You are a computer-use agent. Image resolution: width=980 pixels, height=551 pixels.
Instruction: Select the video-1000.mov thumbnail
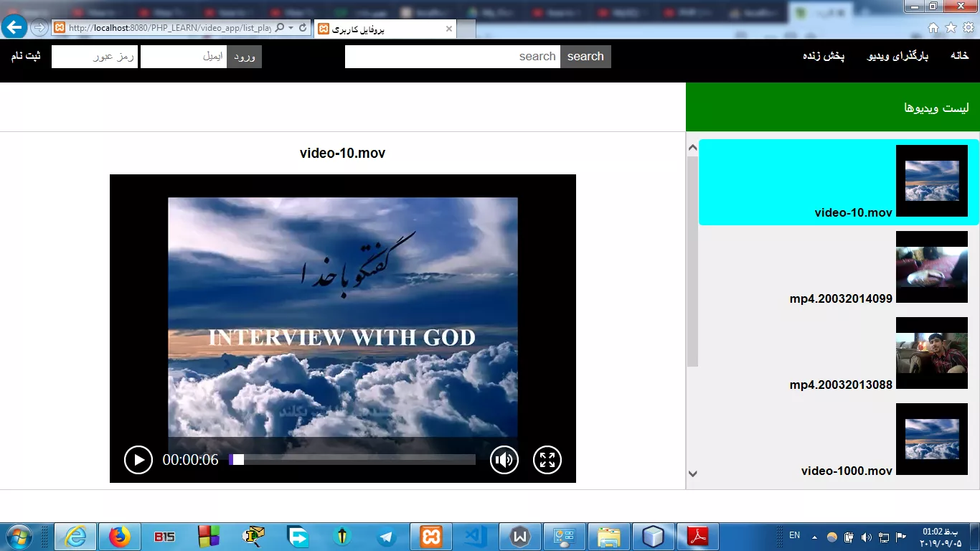(x=932, y=439)
